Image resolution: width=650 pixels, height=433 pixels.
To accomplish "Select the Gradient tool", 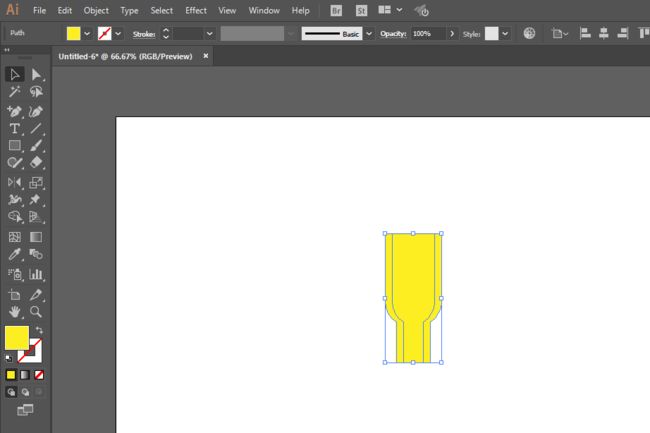I will click(36, 237).
